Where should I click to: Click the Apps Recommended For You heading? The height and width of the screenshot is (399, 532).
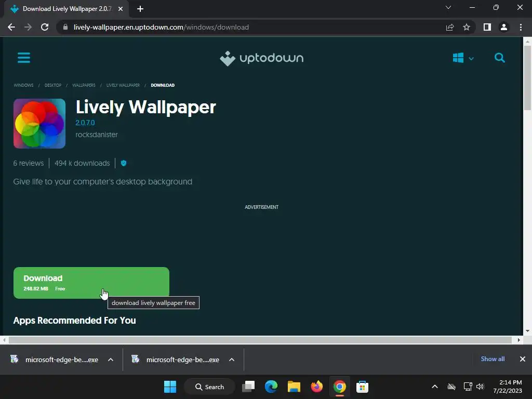(75, 321)
